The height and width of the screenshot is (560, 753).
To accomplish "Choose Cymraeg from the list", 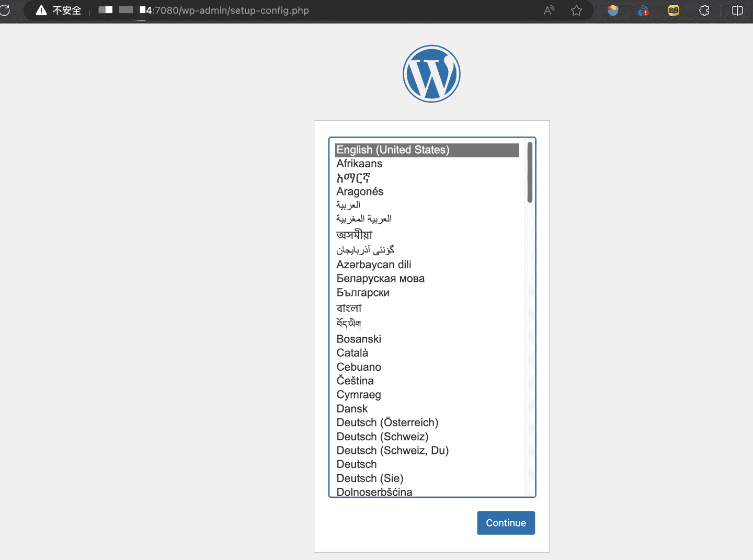I will pyautogui.click(x=358, y=395).
